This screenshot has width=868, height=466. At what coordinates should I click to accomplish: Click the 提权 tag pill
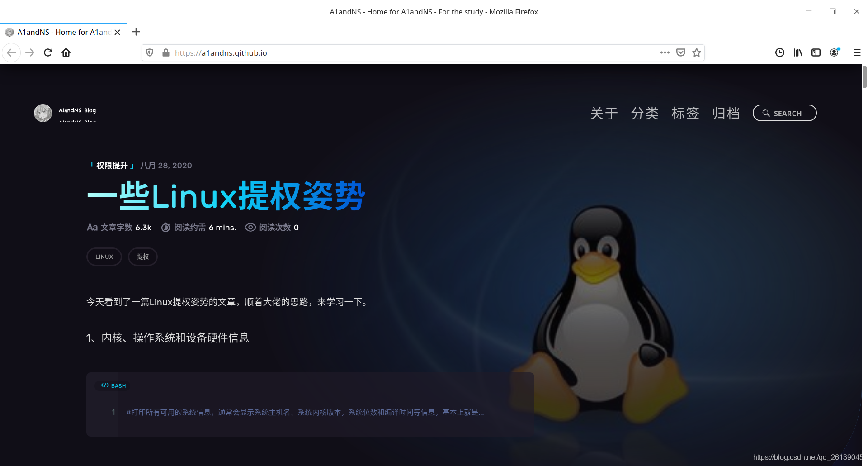point(143,257)
